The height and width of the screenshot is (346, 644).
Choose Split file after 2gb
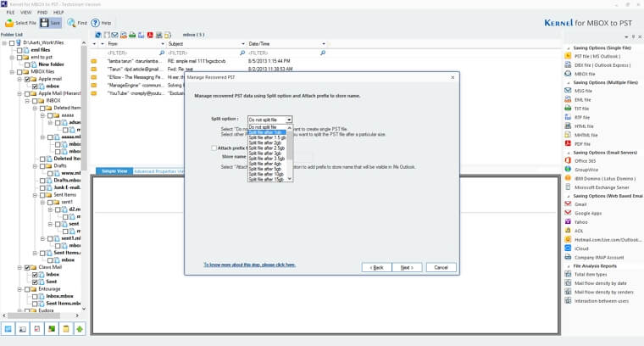(265, 143)
